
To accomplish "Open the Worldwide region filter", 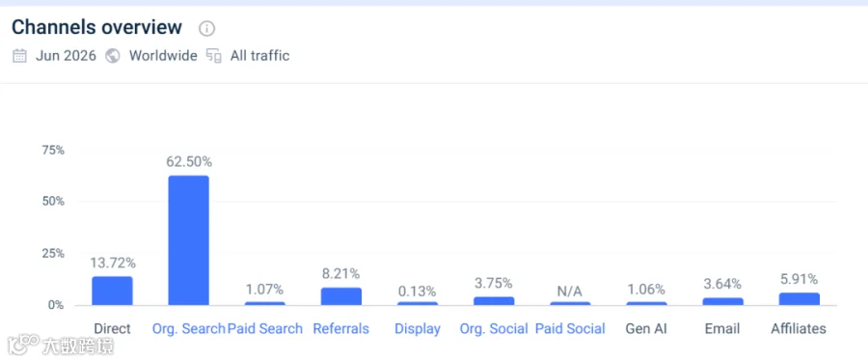I will (163, 56).
